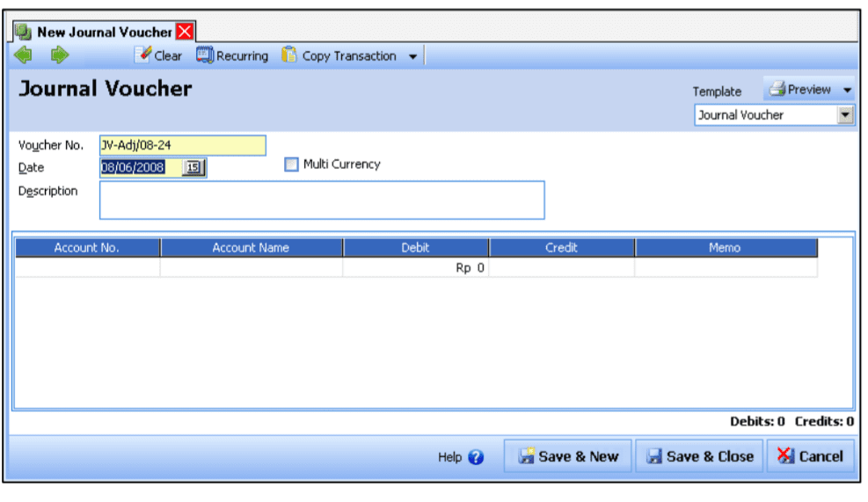This screenshot has height=502, width=868.
Task: Expand the Copy Transaction dropdown arrow
Action: pos(412,56)
